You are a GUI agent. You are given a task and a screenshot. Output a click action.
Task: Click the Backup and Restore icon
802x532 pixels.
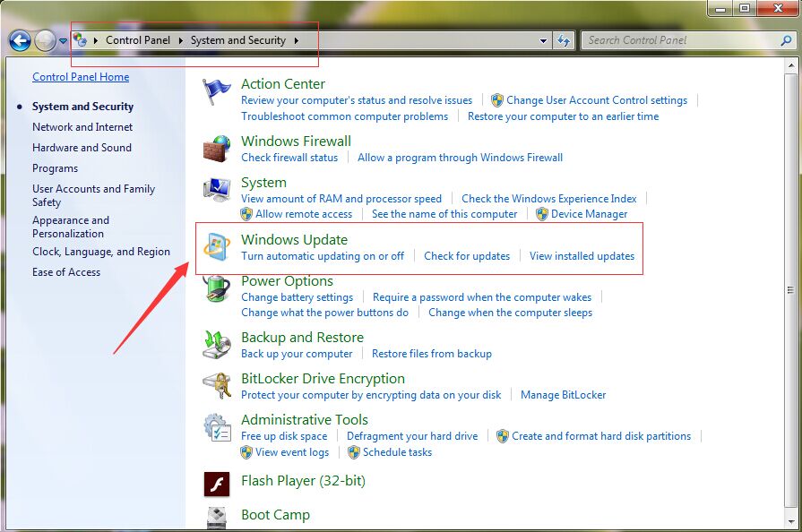tap(217, 345)
